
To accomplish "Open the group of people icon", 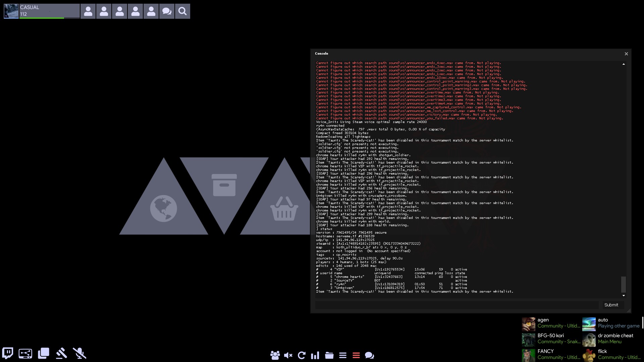I will coord(275,355).
